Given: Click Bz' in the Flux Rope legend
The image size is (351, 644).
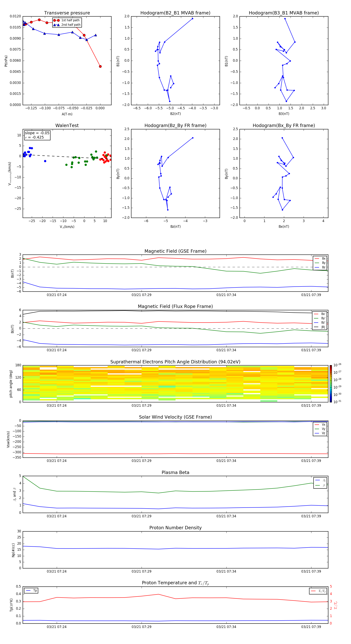Looking at the screenshot, I should 320,323.
